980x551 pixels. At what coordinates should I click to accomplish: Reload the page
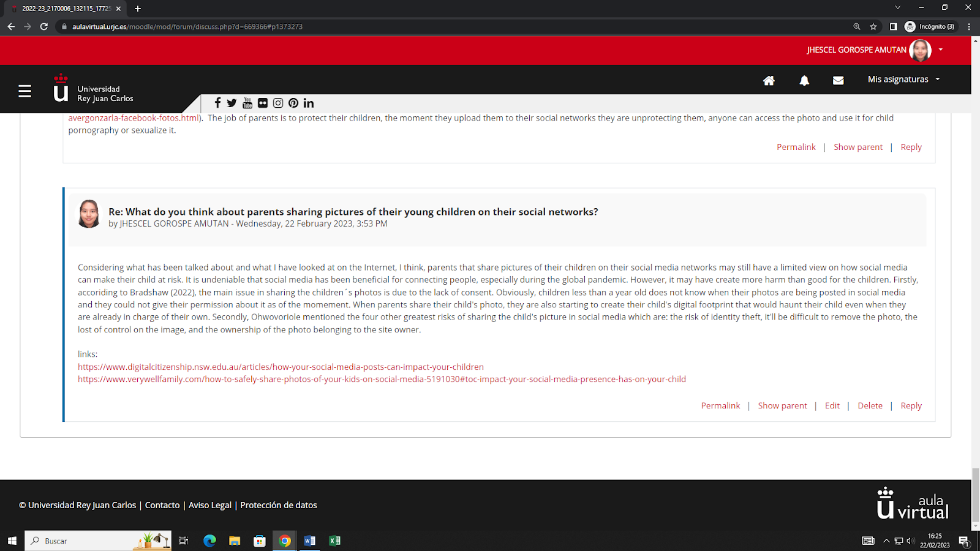[x=44, y=26]
